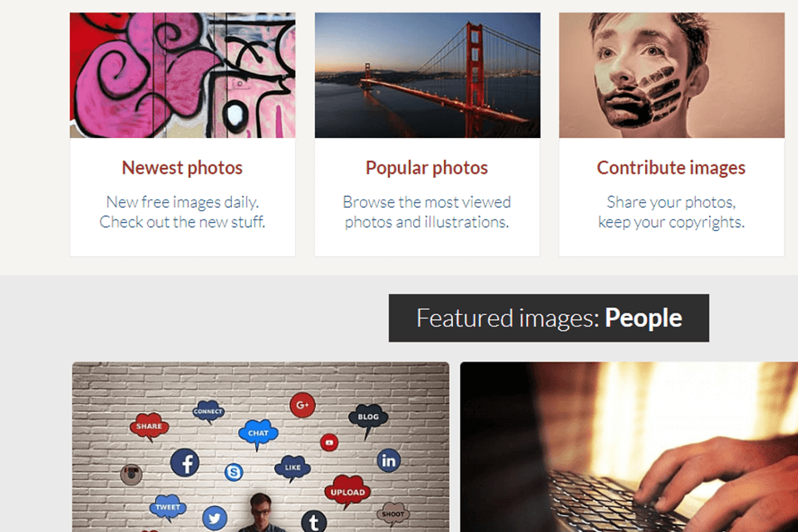
Task: Go to the Contribute images page
Action: tap(671, 168)
